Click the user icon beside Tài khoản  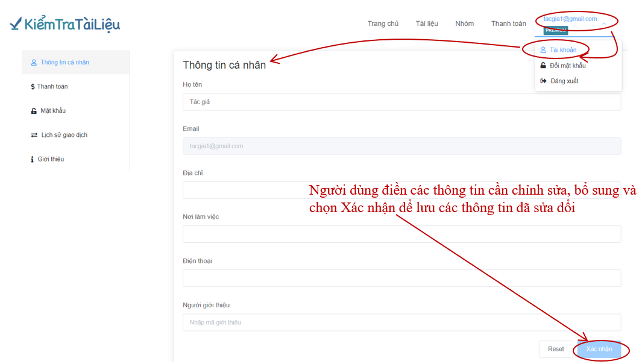pos(543,50)
